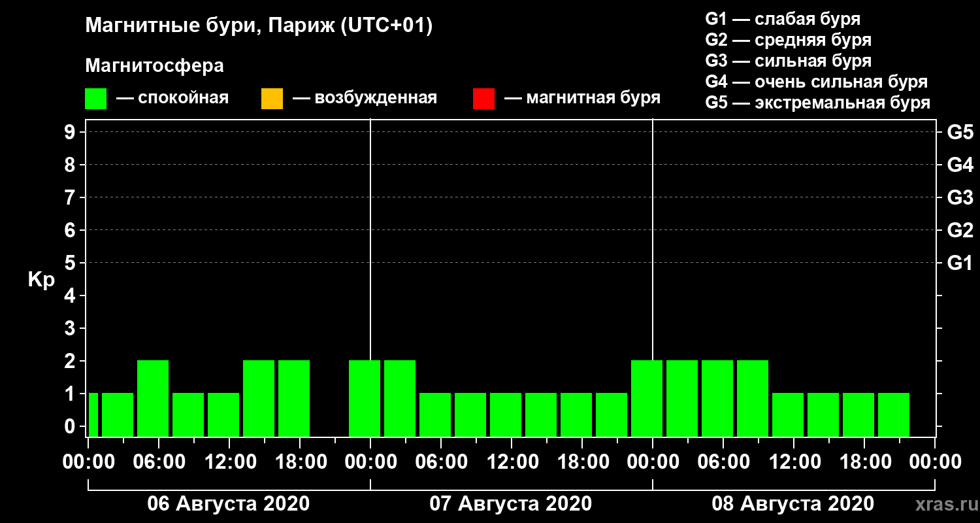
Task: Click the 'G3 — сильная буря' legend line
Action: tap(788, 61)
